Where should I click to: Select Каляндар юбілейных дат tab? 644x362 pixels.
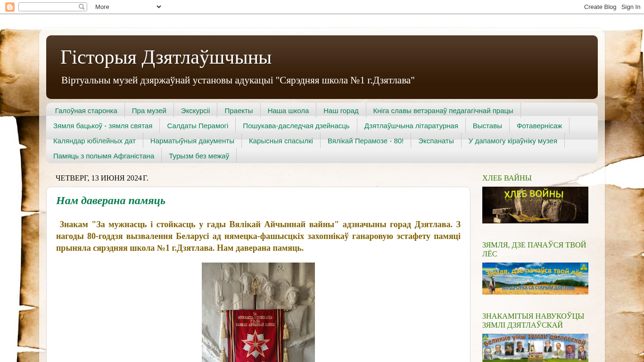(x=94, y=141)
